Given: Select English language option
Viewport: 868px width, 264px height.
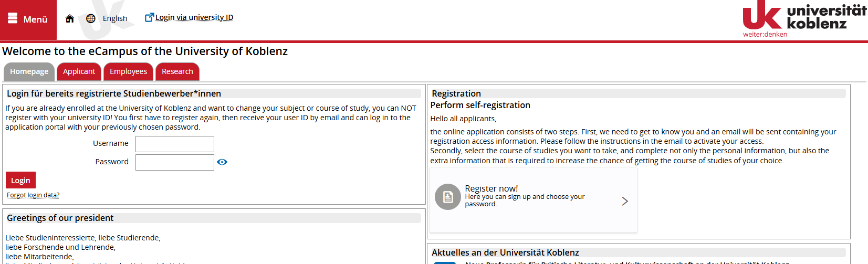Looking at the screenshot, I should click(115, 18).
